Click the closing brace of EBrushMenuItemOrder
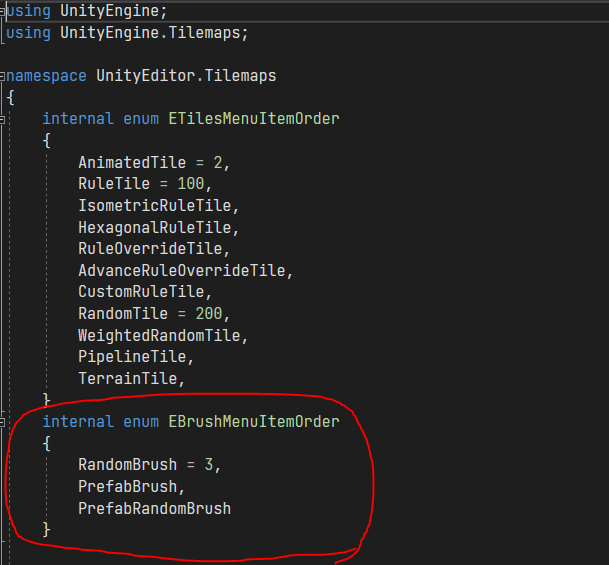This screenshot has height=565, width=609. 47,530
